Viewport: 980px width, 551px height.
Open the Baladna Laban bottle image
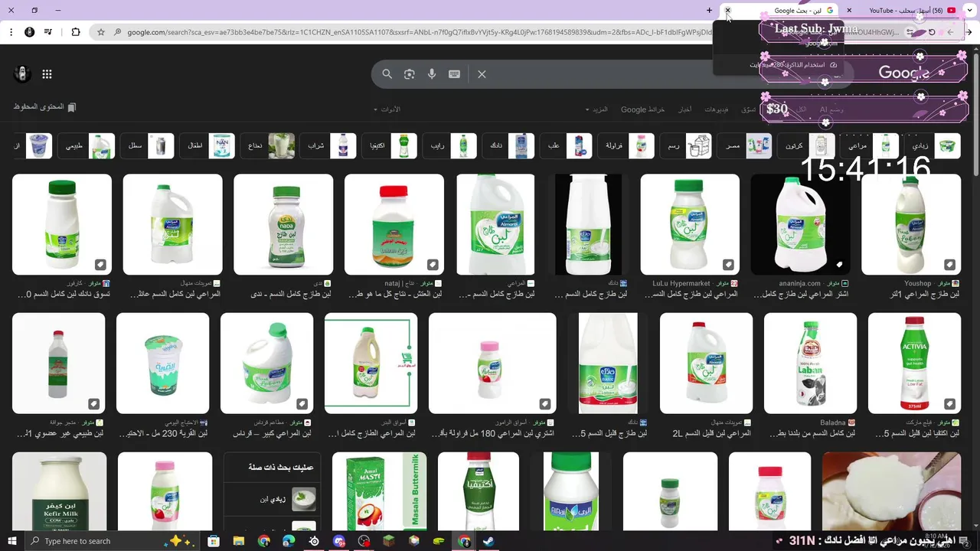tap(810, 363)
